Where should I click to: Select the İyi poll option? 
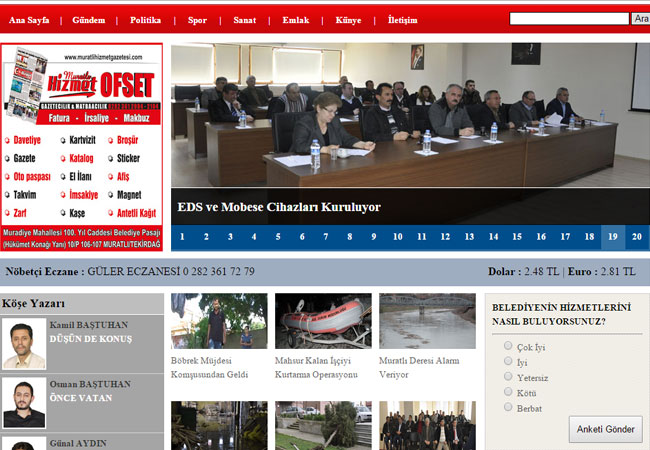[508, 361]
